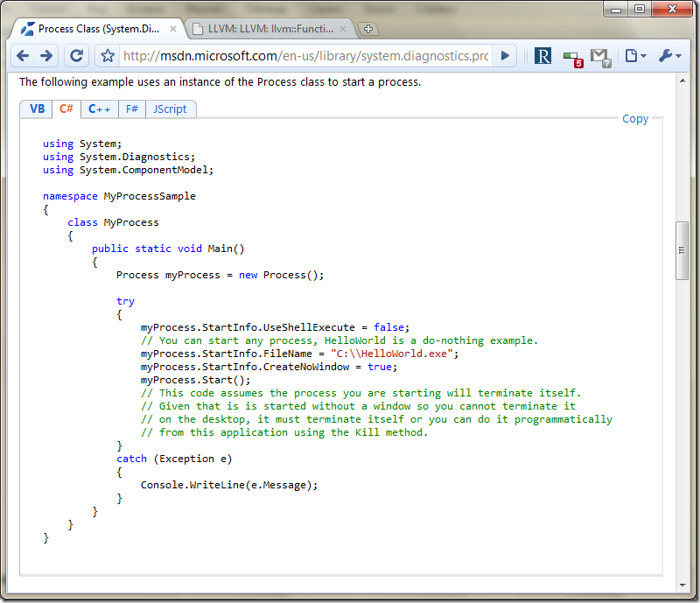
Task: Click the scrollbar down arrow
Action: coord(682,585)
